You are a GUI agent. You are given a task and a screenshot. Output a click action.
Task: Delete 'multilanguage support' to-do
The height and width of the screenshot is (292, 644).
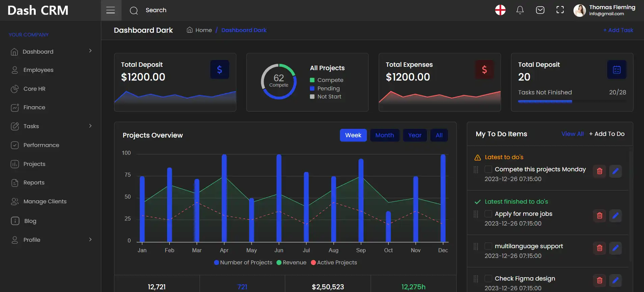pyautogui.click(x=599, y=248)
